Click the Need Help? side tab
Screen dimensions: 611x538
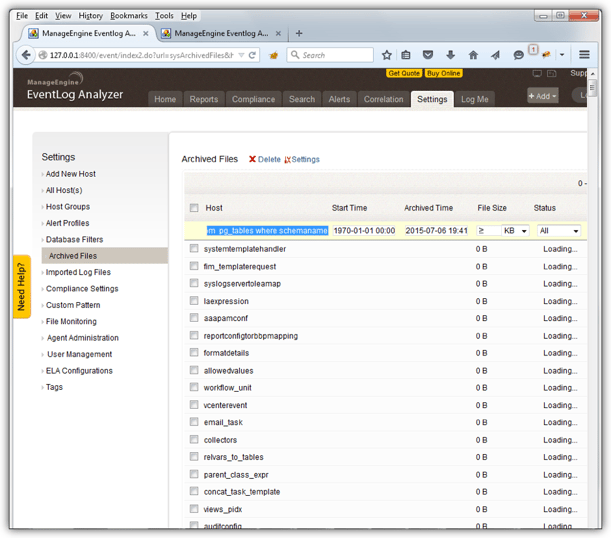point(22,285)
